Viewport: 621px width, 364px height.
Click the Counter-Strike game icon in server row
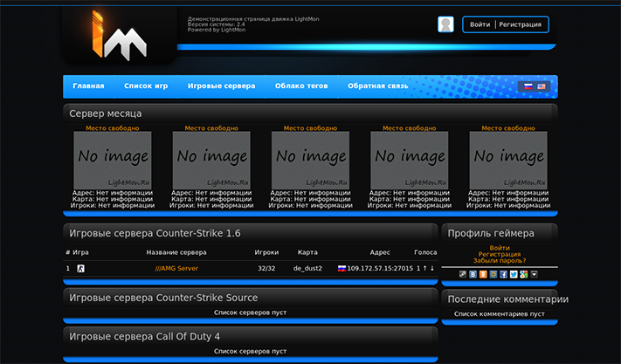pyautogui.click(x=80, y=268)
